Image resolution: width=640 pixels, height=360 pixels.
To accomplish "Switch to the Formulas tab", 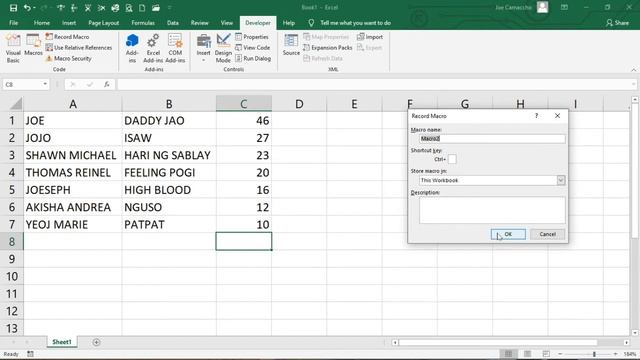I will tap(143, 23).
